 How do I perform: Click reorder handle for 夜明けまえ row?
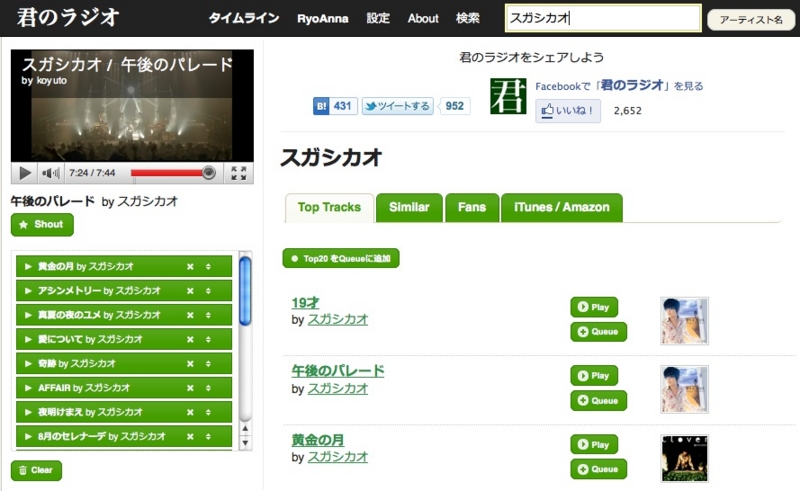point(208,412)
